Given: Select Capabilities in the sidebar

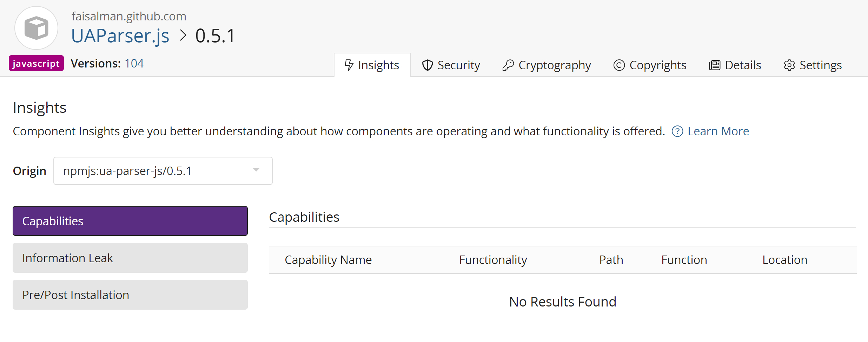Looking at the screenshot, I should [130, 221].
